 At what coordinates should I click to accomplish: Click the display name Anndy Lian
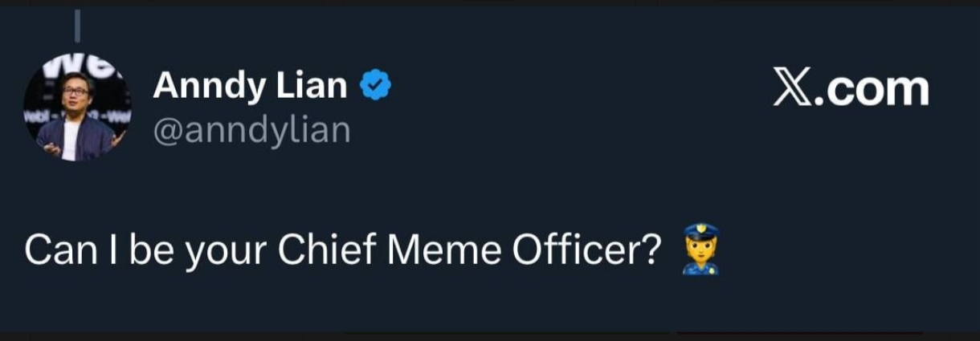pyautogui.click(x=250, y=86)
